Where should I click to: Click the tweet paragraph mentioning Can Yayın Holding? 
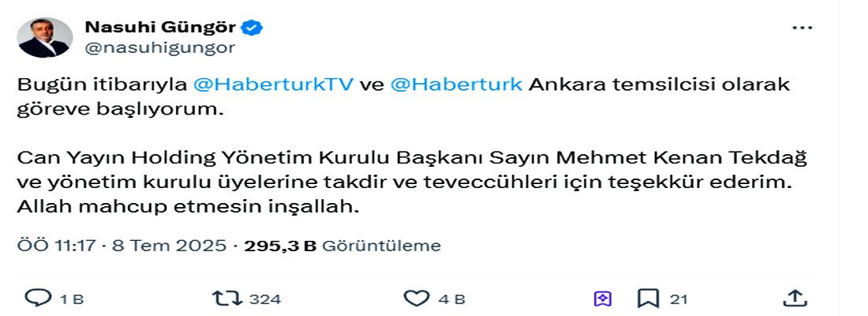(x=413, y=183)
